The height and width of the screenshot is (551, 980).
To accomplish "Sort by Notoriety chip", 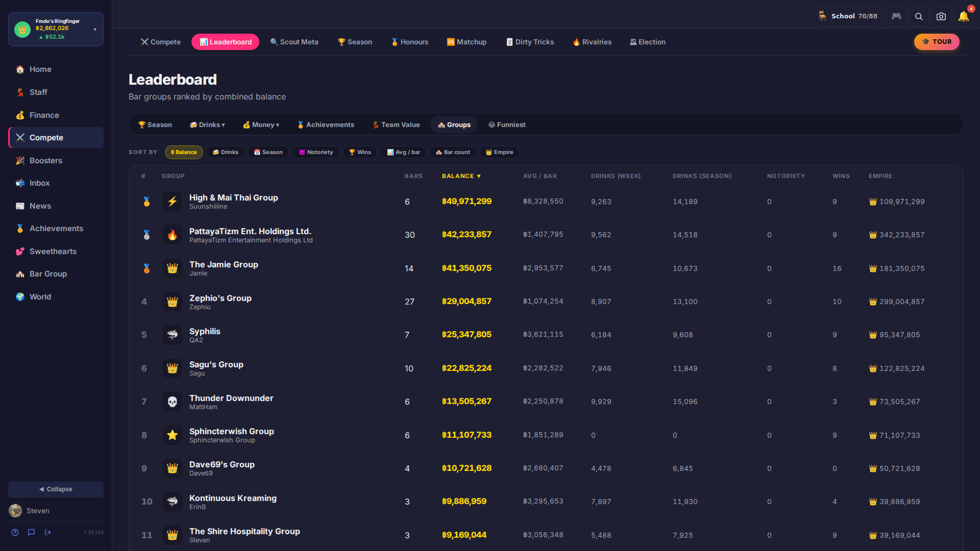I will (x=316, y=152).
